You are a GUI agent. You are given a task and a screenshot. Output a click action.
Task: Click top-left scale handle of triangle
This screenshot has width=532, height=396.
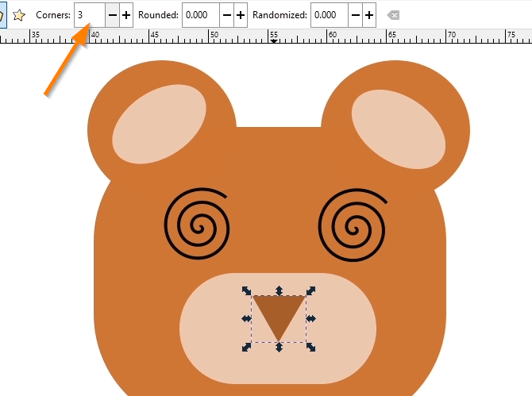246,290
